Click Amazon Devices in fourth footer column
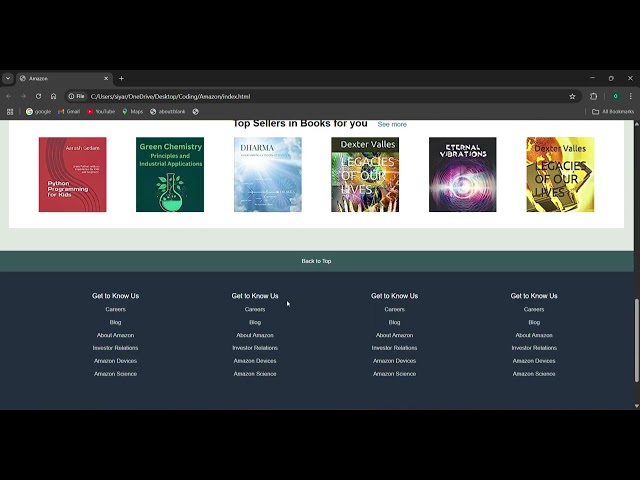Screen dimensions: 640x480 coord(534,361)
